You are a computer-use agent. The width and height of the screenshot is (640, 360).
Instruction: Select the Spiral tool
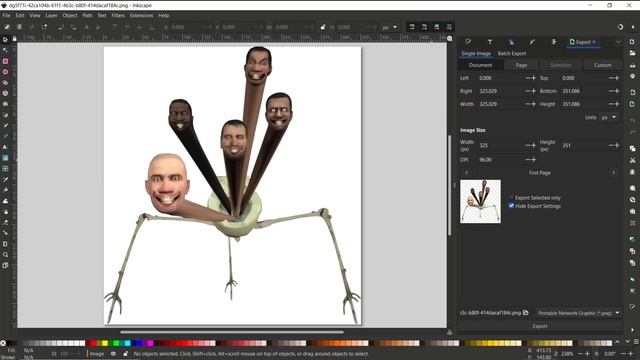pyautogui.click(x=5, y=104)
